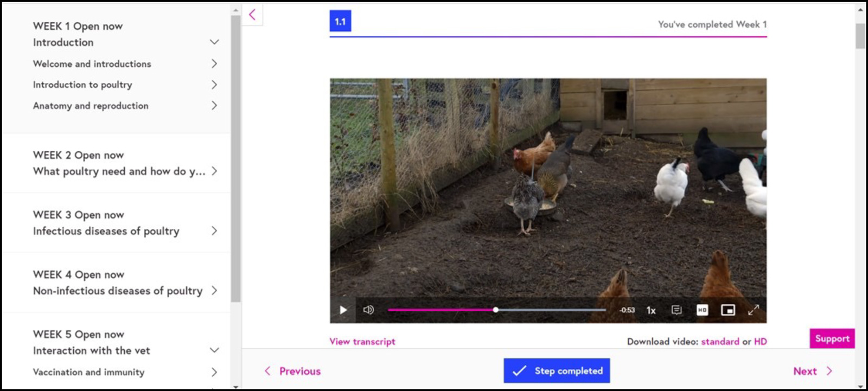Open the View transcript link

click(x=362, y=342)
